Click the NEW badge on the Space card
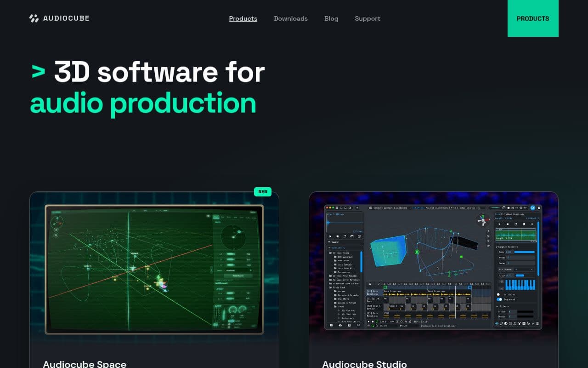 coord(263,192)
